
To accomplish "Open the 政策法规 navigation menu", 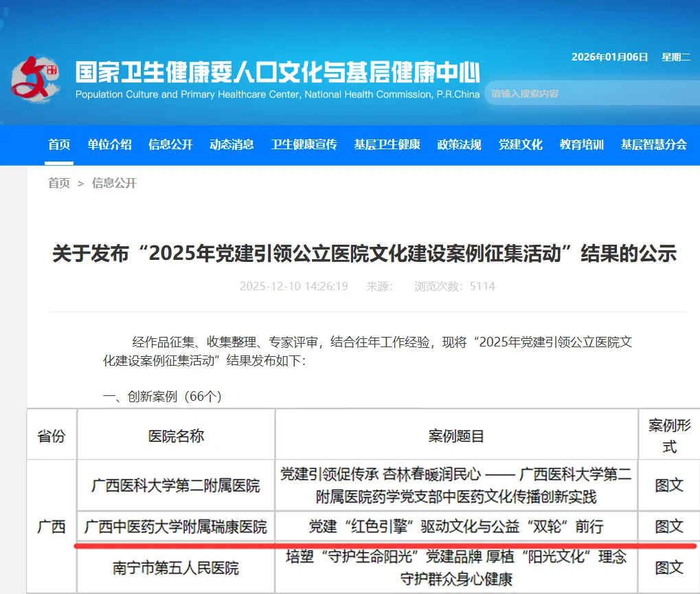I will click(x=458, y=145).
